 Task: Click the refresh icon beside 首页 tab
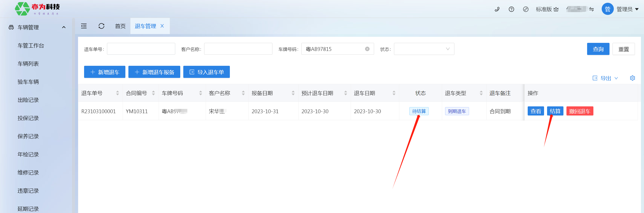101,26
